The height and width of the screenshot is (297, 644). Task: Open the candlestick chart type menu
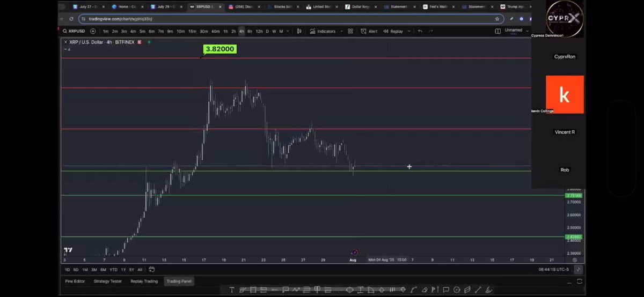coord(299,31)
